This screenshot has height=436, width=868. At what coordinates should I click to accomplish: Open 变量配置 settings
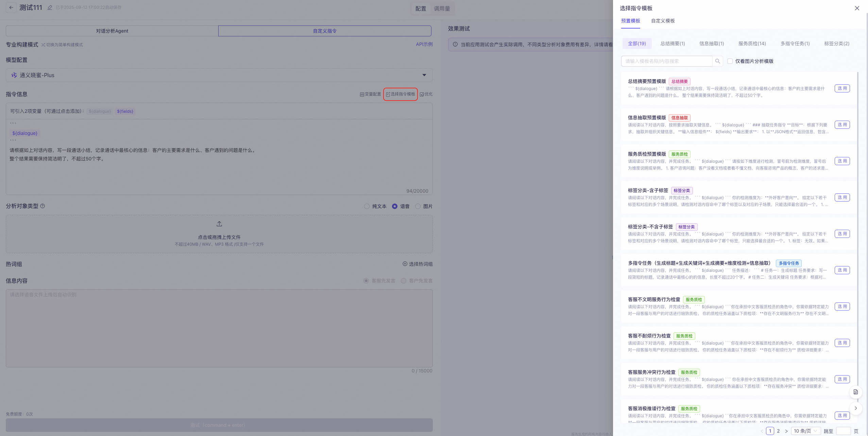coord(370,94)
